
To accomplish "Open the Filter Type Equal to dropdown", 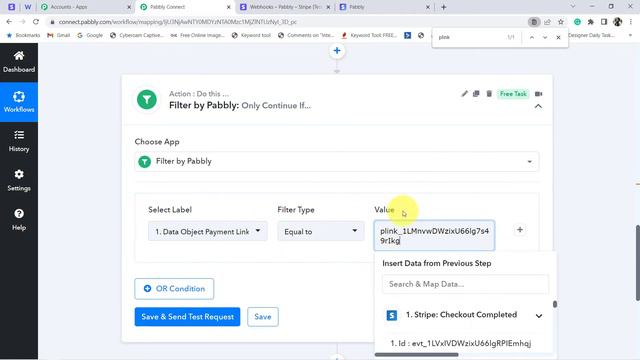I will pyautogui.click(x=321, y=231).
